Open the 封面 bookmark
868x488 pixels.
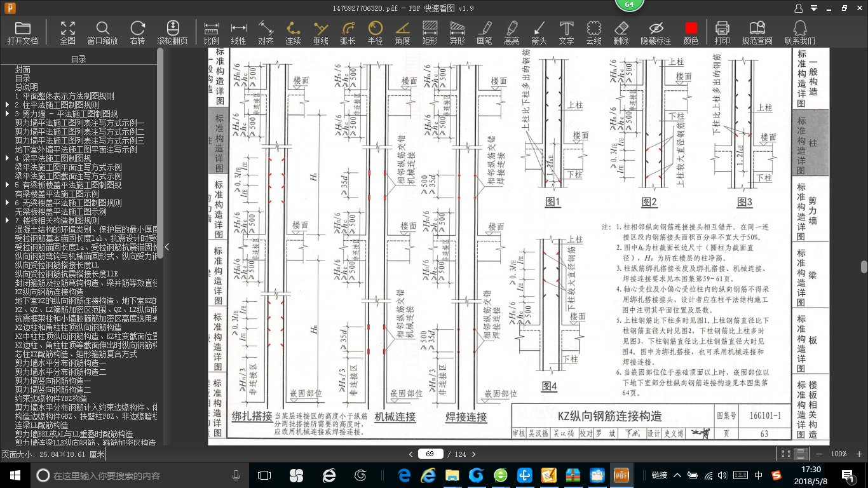23,69
